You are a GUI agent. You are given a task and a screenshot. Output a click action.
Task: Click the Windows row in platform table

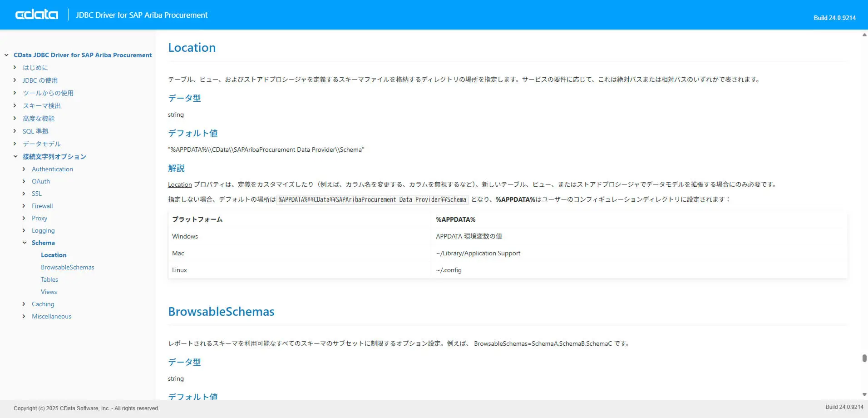click(x=508, y=236)
